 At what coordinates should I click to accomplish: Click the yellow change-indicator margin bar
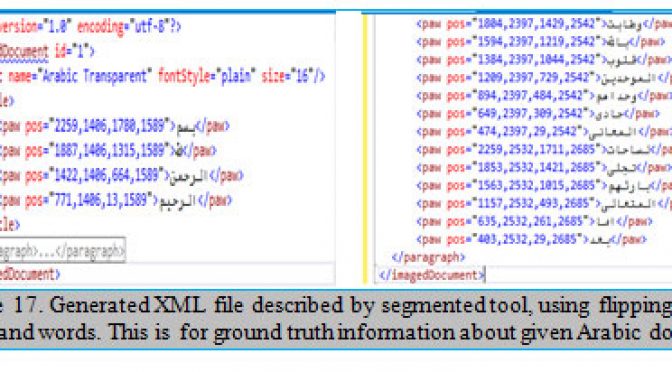pyautogui.click(x=365, y=149)
